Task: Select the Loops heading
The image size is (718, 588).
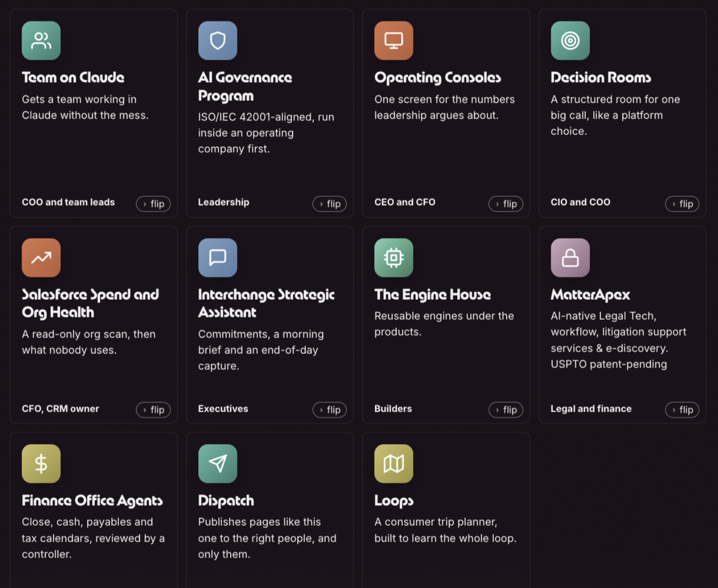Action: point(394,501)
